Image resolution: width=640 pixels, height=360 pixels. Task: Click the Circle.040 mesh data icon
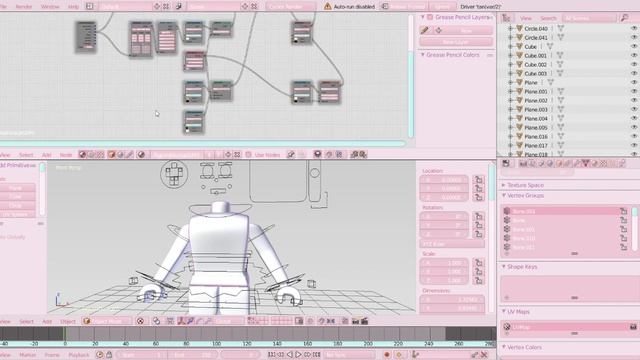[x=561, y=29]
